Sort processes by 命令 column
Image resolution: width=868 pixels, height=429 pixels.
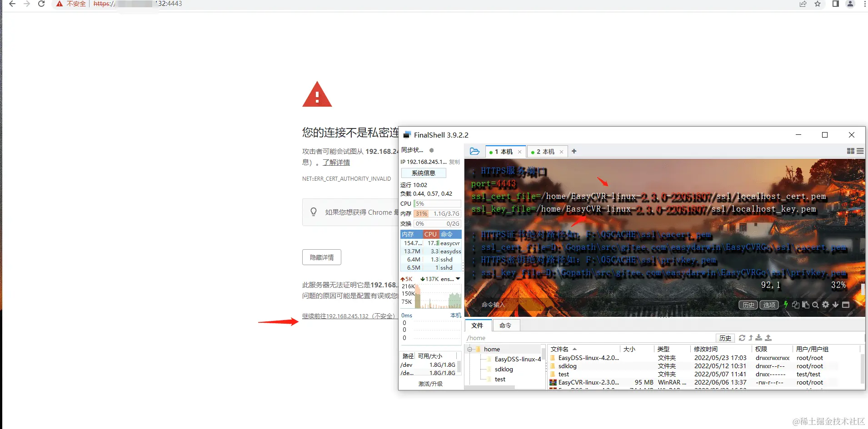(x=450, y=234)
